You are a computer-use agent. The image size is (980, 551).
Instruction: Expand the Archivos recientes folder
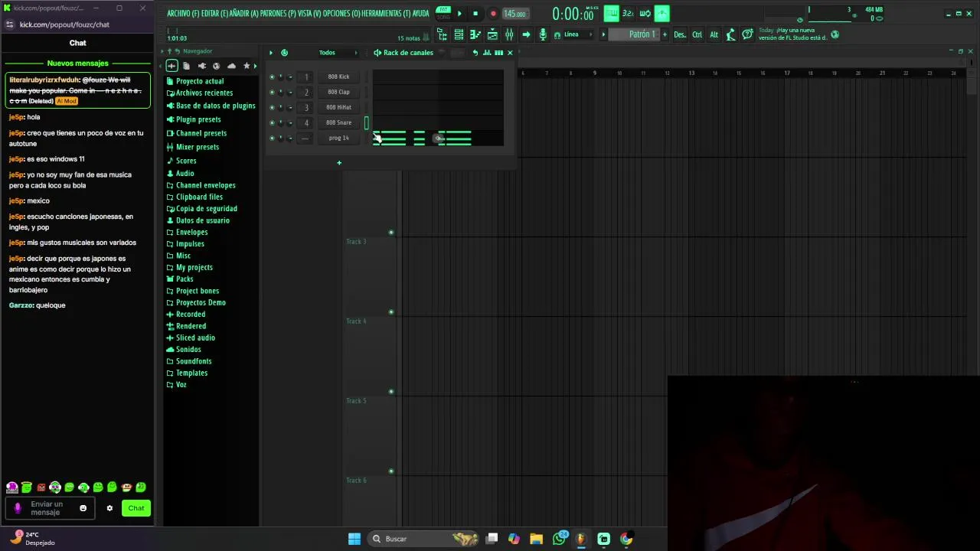(x=200, y=93)
